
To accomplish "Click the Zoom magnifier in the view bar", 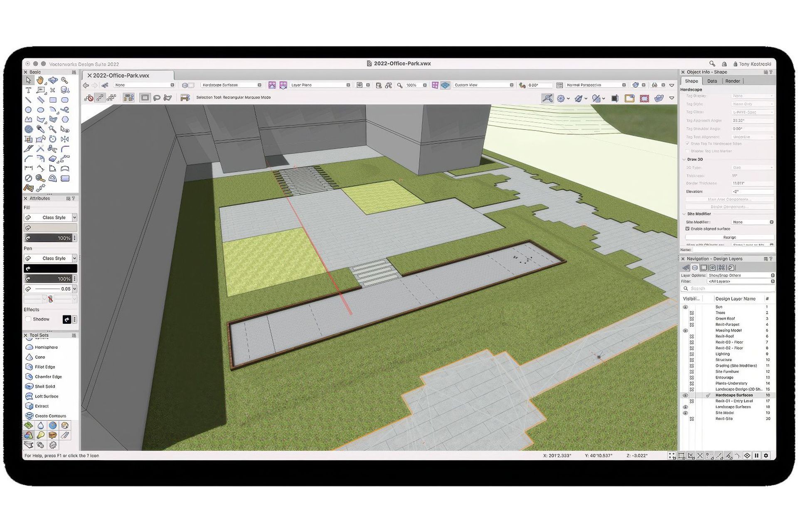I will click(x=399, y=85).
